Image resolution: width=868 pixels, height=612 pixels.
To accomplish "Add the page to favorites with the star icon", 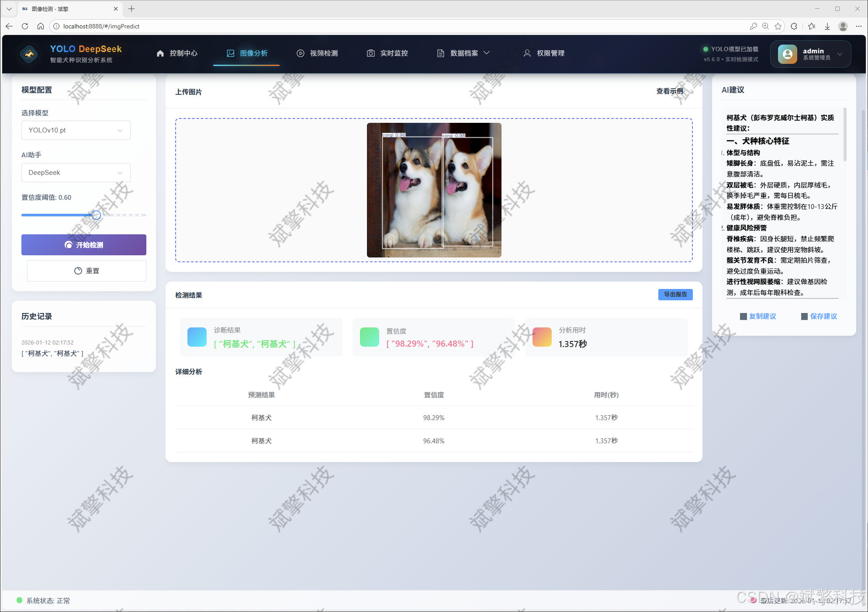I will (778, 26).
